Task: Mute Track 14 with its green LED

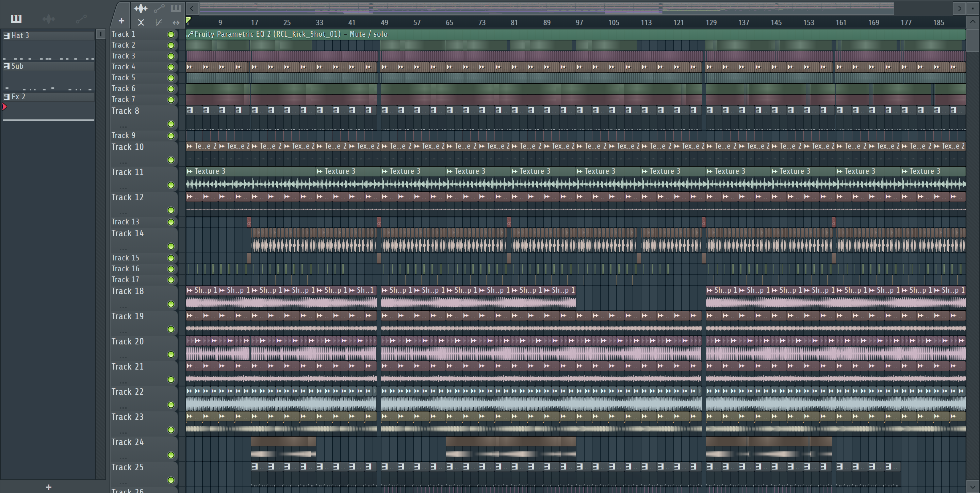Action: tap(171, 246)
